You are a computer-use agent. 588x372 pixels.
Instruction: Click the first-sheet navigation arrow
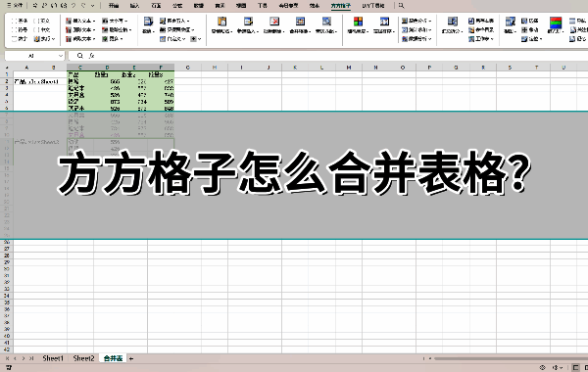pyautogui.click(x=8, y=358)
